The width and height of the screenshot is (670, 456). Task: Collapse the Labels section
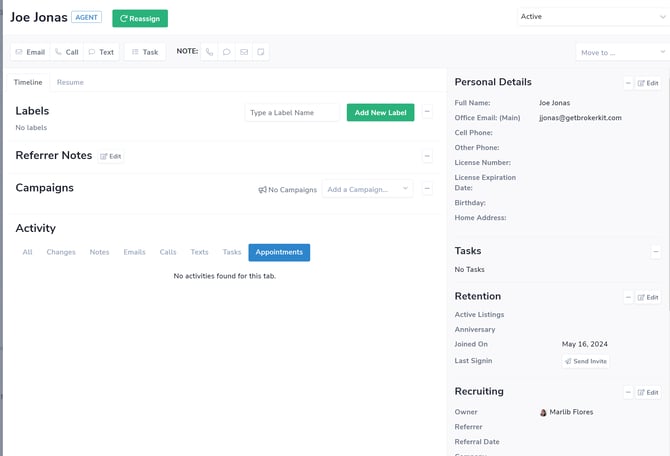pos(428,113)
